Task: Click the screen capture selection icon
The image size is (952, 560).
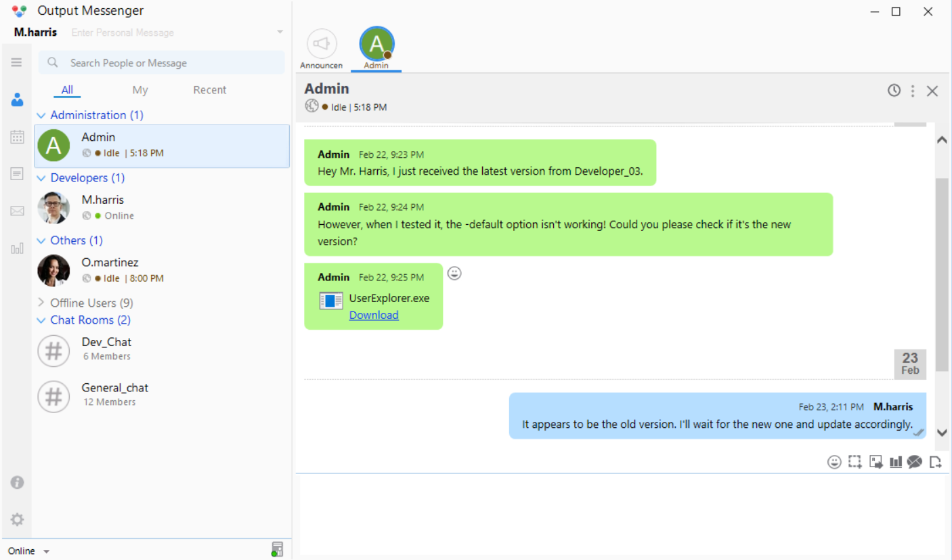Action: click(x=855, y=462)
